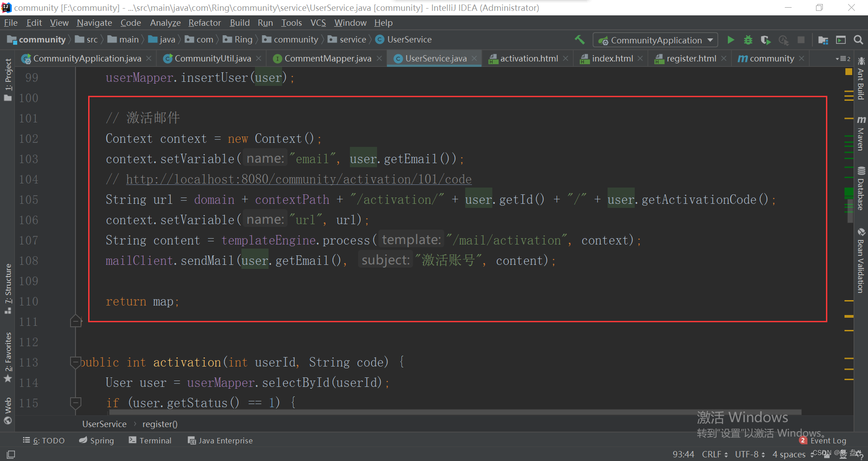Open the Web tool window

coord(8,410)
